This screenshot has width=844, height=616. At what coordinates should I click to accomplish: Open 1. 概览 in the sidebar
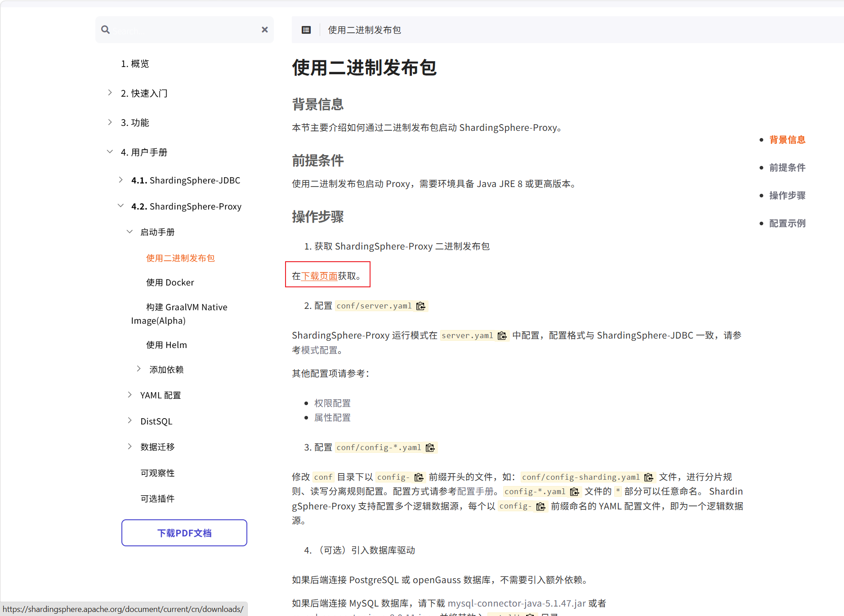pyautogui.click(x=135, y=64)
